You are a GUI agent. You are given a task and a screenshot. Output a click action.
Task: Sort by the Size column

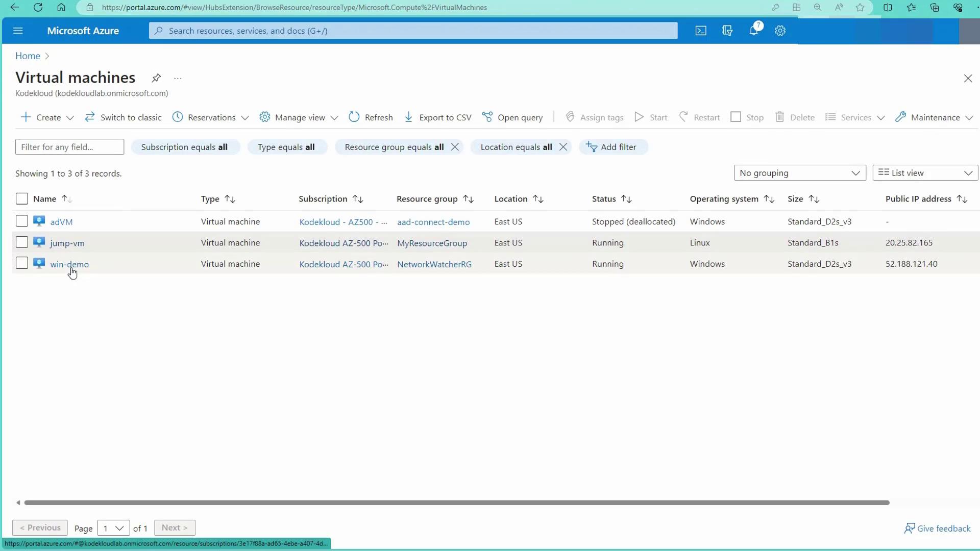[803, 199]
